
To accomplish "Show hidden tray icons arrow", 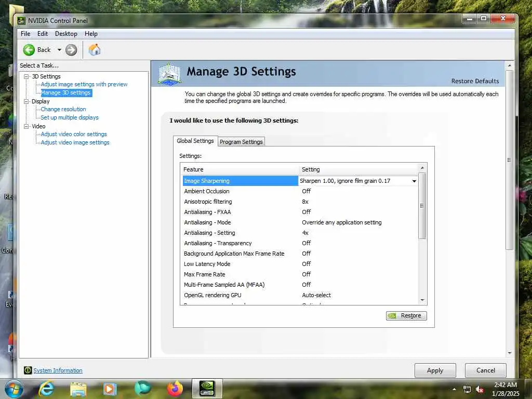I will coord(454,389).
